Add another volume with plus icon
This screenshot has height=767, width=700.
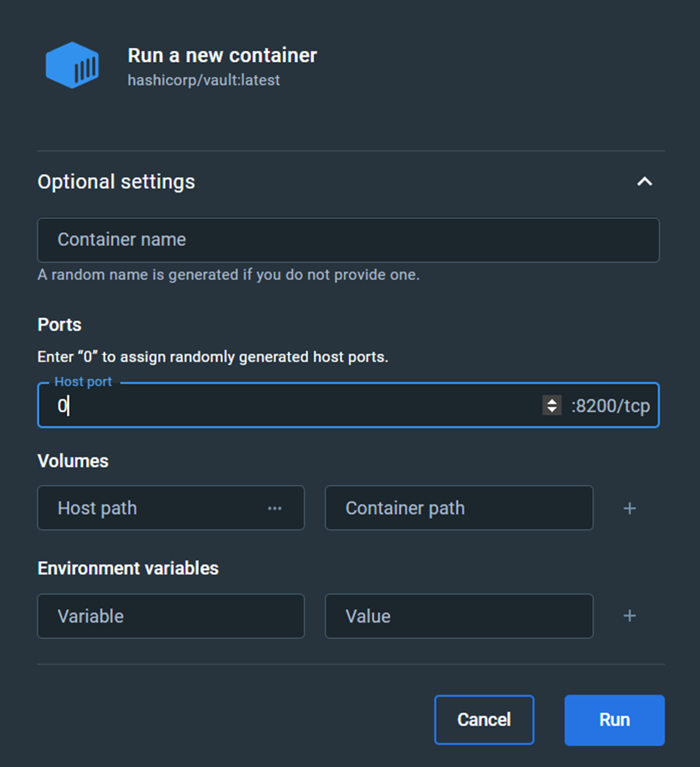click(629, 508)
